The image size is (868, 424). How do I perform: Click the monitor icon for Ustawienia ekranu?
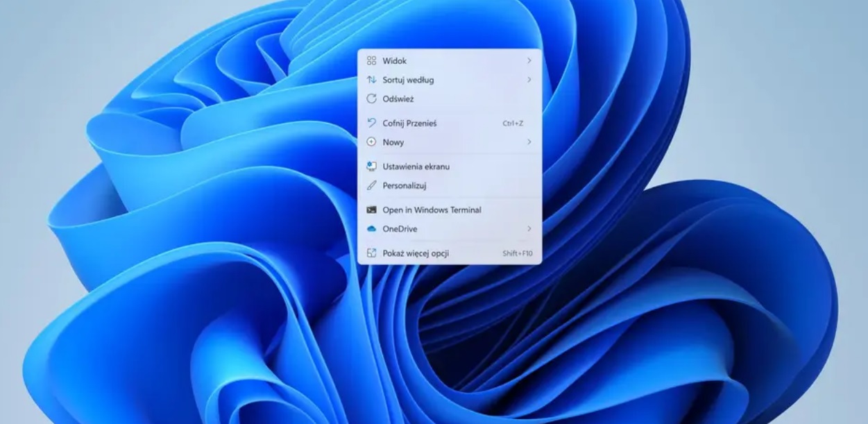pyautogui.click(x=371, y=167)
